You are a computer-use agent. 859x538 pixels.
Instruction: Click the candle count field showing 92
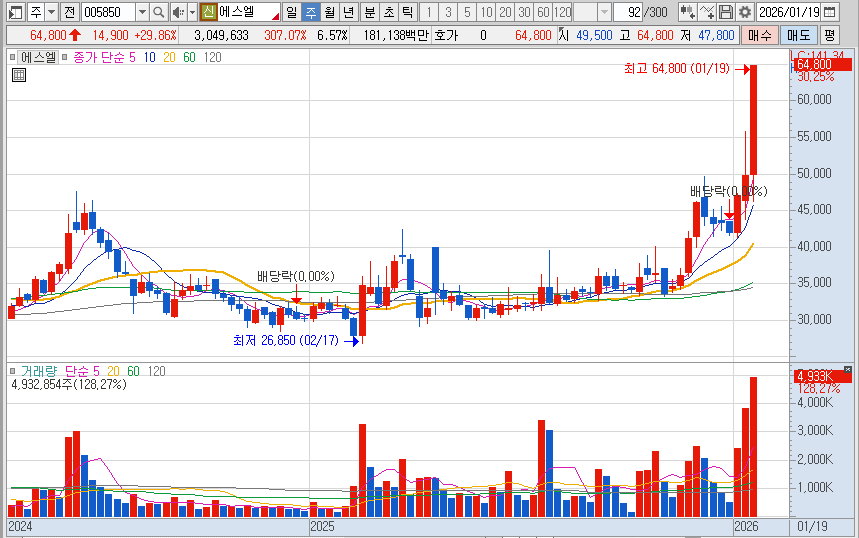pyautogui.click(x=627, y=12)
